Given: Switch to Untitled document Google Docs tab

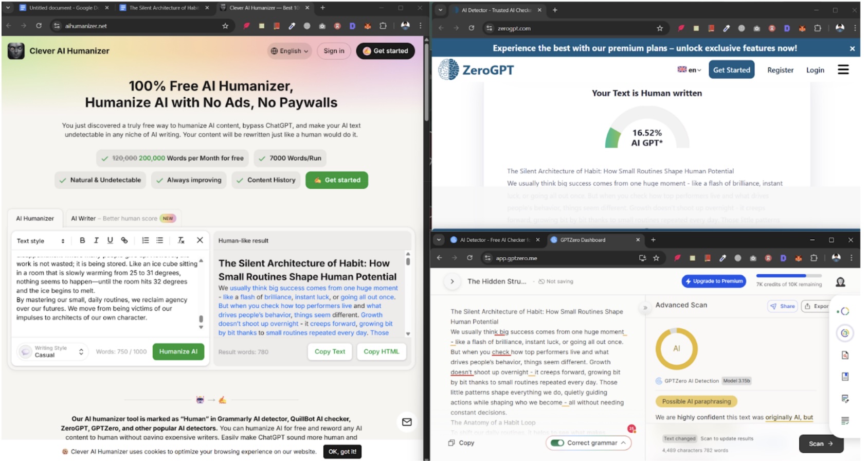Looking at the screenshot, I should click(x=64, y=8).
